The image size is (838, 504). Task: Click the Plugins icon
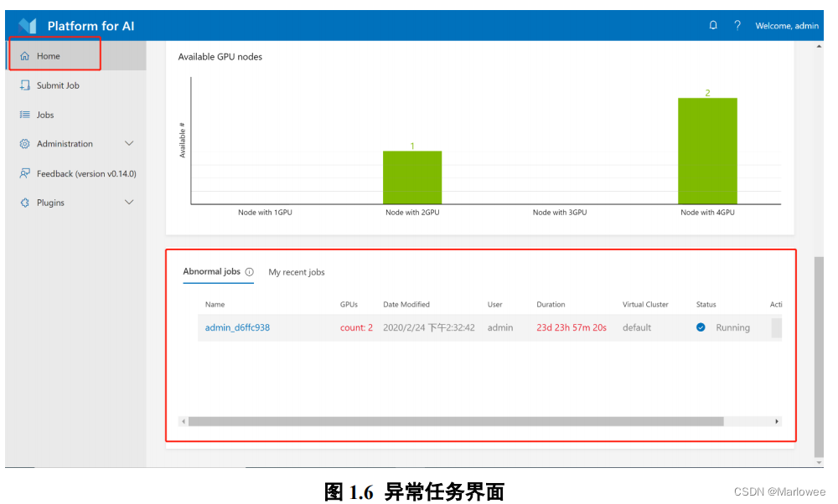tap(23, 202)
